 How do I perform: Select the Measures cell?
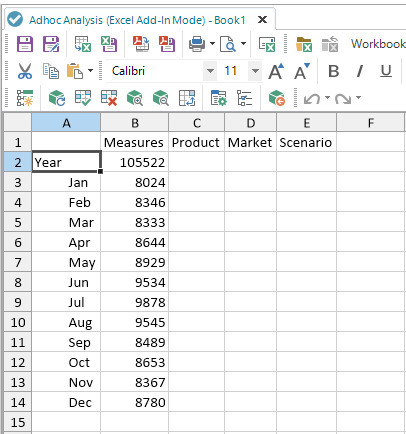point(135,142)
